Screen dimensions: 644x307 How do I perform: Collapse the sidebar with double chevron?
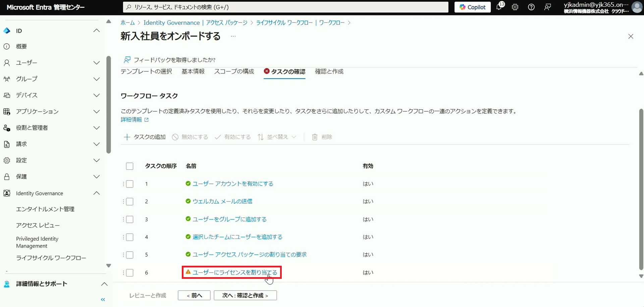pos(103,300)
